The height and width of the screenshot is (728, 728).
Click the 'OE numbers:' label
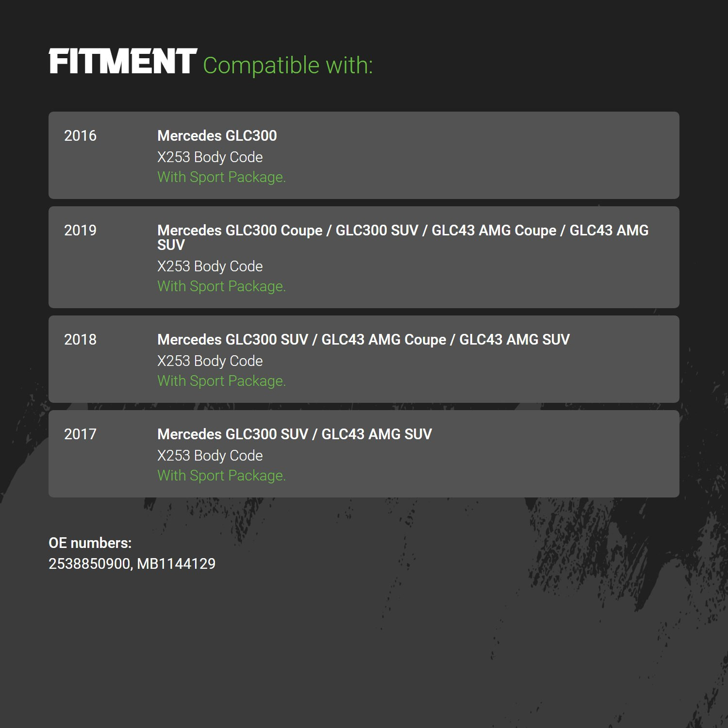click(x=90, y=543)
